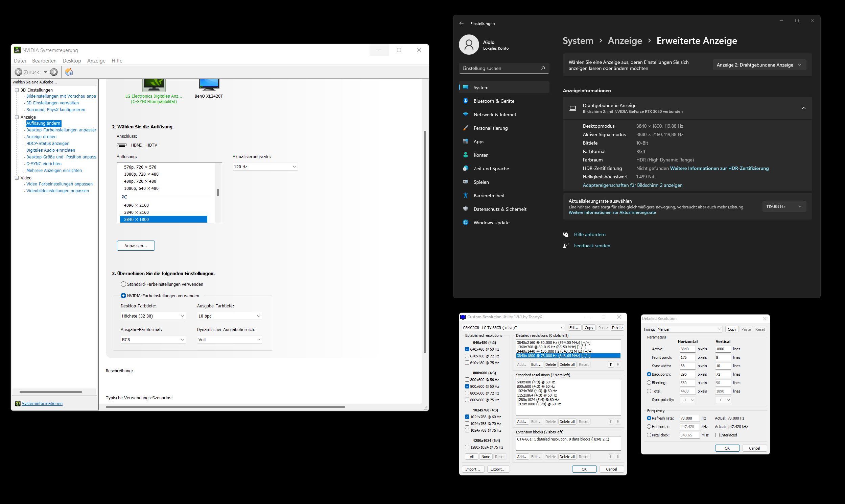Click the resolution list scrollbar thumb
845x504 pixels.
point(218,193)
